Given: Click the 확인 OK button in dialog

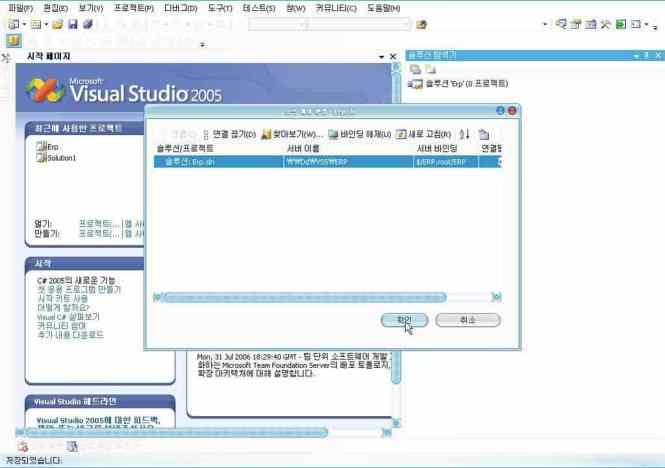Looking at the screenshot, I should tap(404, 320).
